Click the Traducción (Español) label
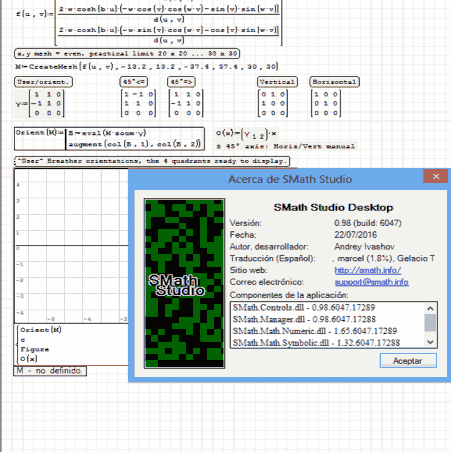Viewport: 451px width, 452px height. tap(272, 258)
